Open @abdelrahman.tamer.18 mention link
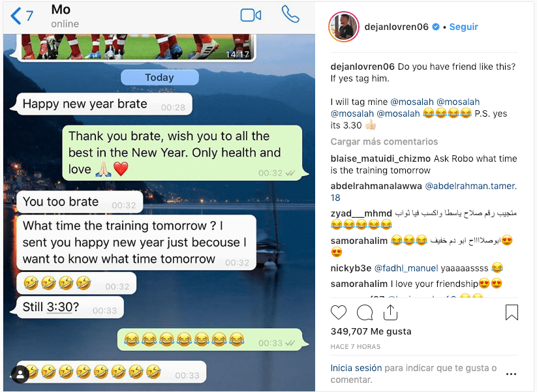The height and width of the screenshot is (392, 537). pos(423,192)
